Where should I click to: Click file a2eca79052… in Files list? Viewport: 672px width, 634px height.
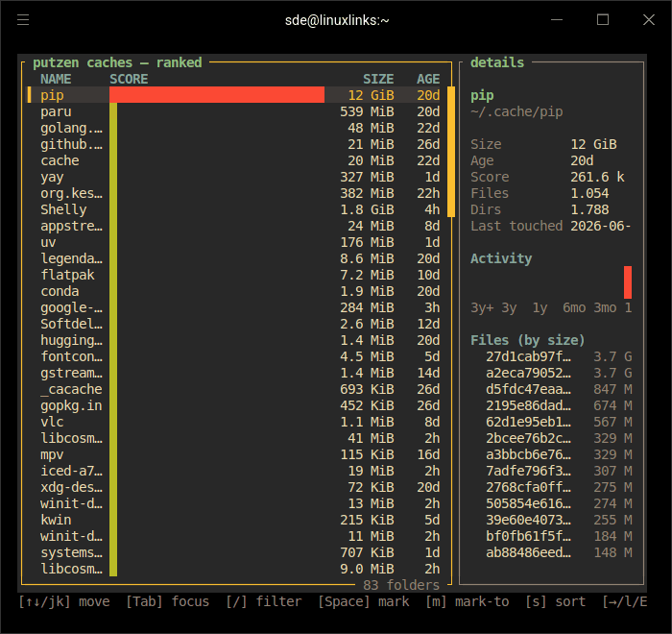click(x=528, y=373)
